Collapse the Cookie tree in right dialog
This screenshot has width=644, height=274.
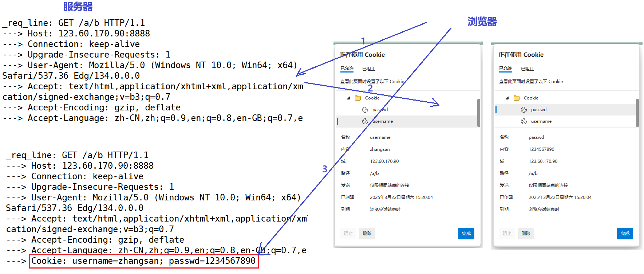pyautogui.click(x=507, y=98)
